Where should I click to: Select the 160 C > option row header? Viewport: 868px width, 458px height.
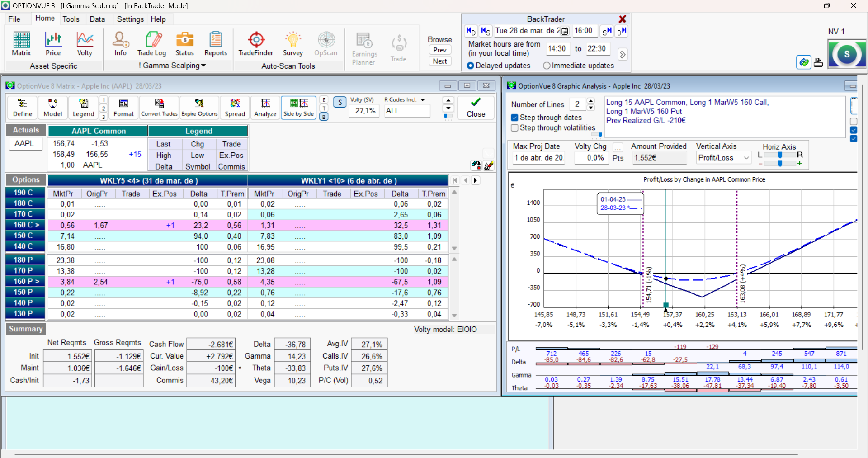click(25, 225)
